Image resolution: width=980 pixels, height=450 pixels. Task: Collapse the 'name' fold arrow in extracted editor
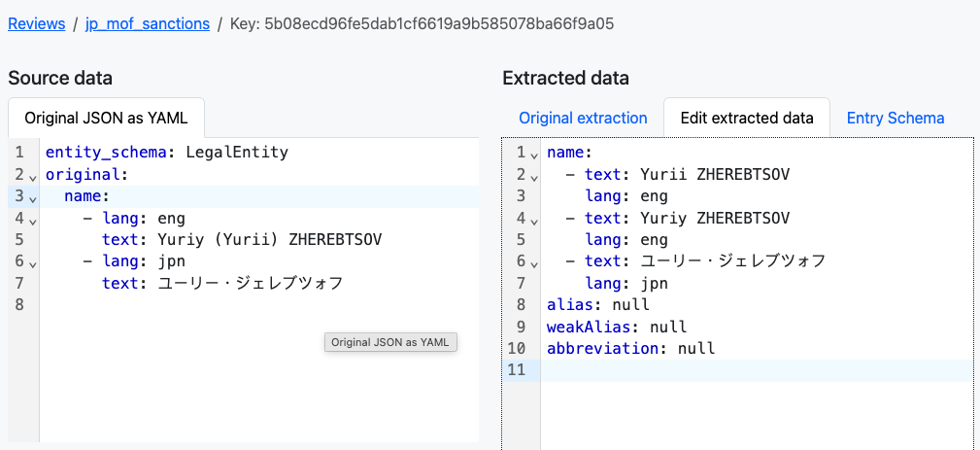(534, 156)
